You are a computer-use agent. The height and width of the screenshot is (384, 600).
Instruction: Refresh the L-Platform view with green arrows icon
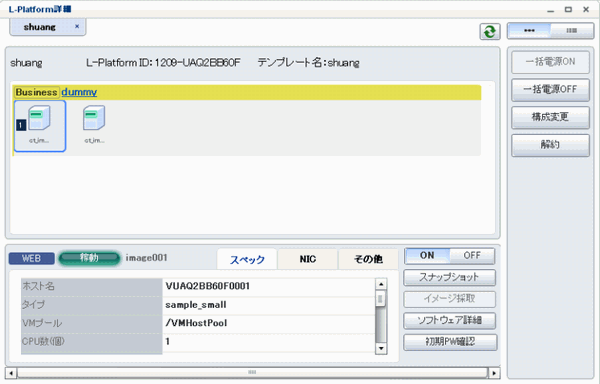[x=490, y=31]
